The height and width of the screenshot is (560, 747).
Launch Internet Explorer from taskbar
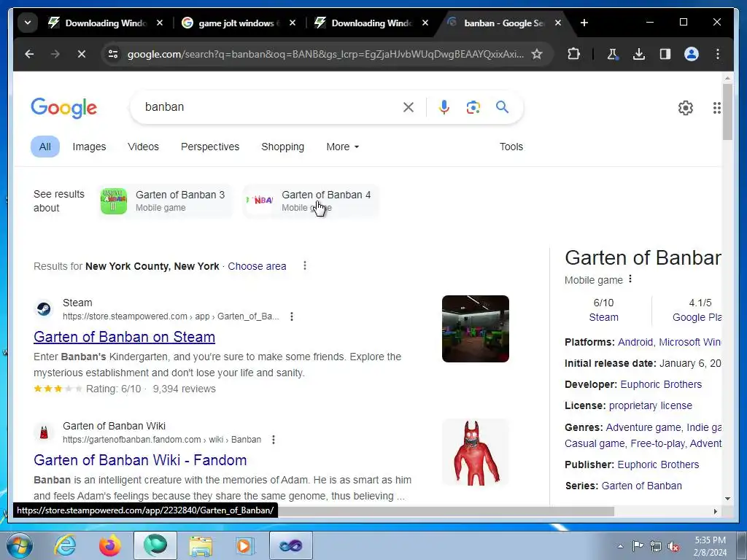[x=65, y=545]
